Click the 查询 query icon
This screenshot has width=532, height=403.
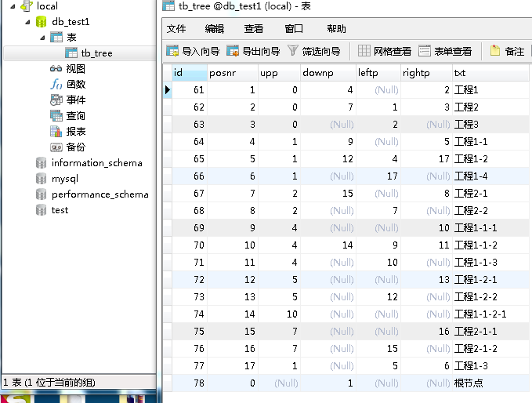[56, 116]
